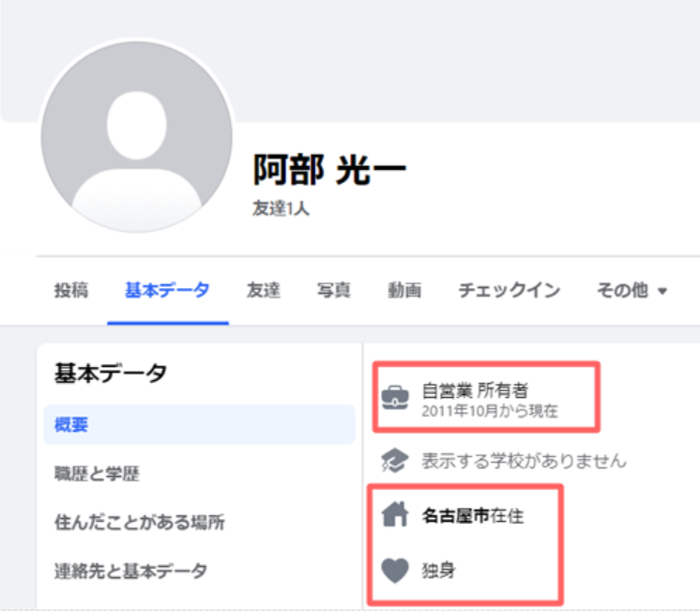Click the house icon beside 名古屋市在住
Screen dimensions: 700x611
[395, 514]
